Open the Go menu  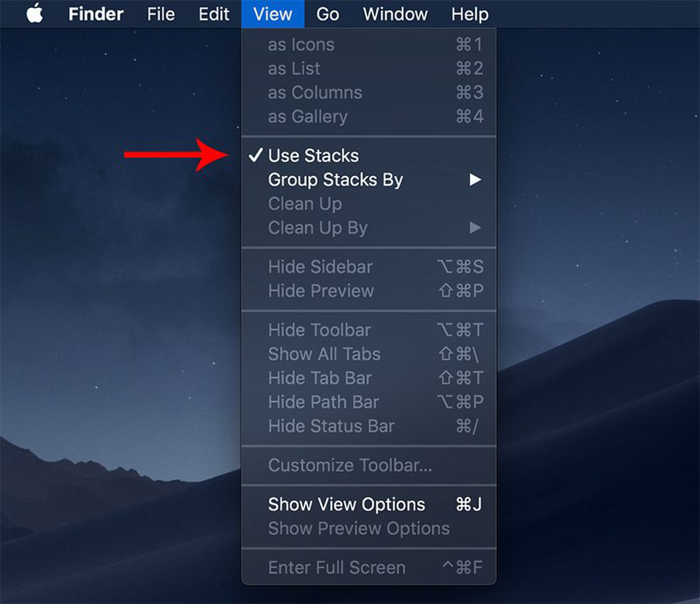[327, 13]
